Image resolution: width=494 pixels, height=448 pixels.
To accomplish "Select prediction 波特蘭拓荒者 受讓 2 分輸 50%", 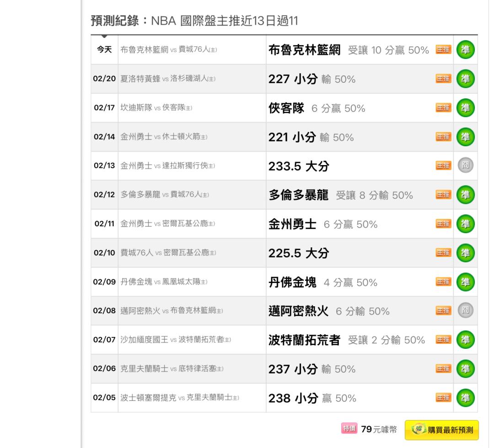I will point(347,340).
